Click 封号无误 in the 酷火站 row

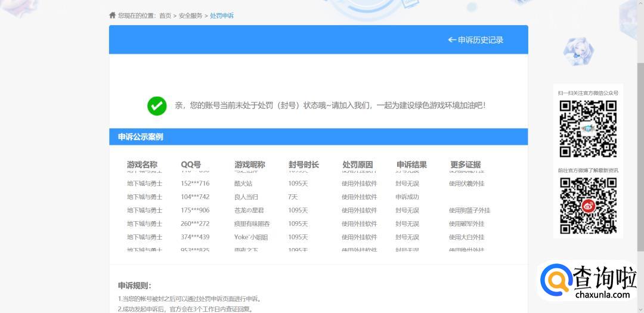pyautogui.click(x=407, y=184)
